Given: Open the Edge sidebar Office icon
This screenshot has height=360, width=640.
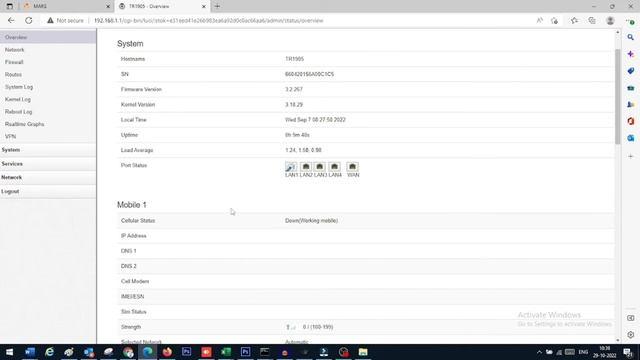Looking at the screenshot, I should pyautogui.click(x=631, y=121).
